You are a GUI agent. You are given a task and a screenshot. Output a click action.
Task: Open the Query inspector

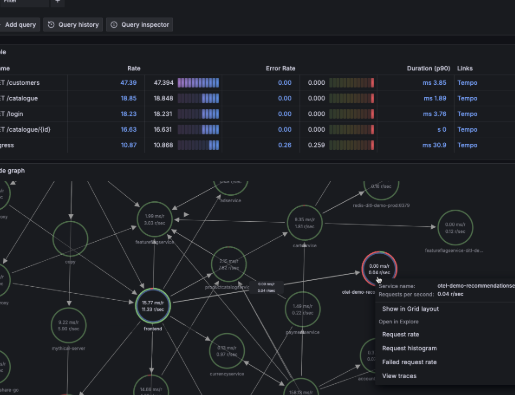click(139, 25)
